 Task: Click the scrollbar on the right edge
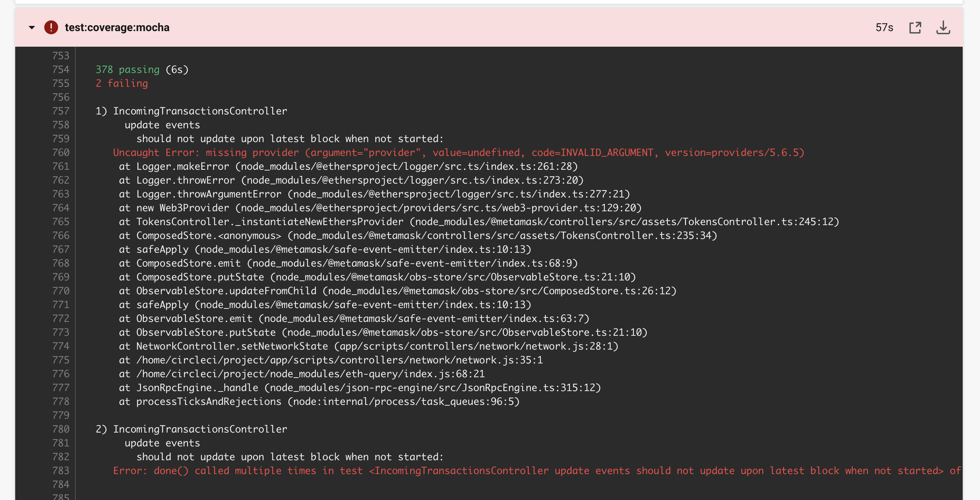(x=976, y=247)
